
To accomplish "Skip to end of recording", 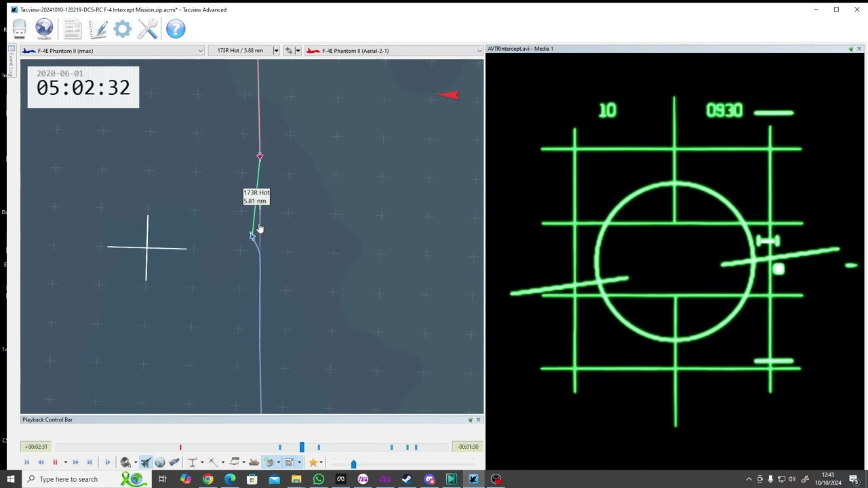I will point(90,462).
